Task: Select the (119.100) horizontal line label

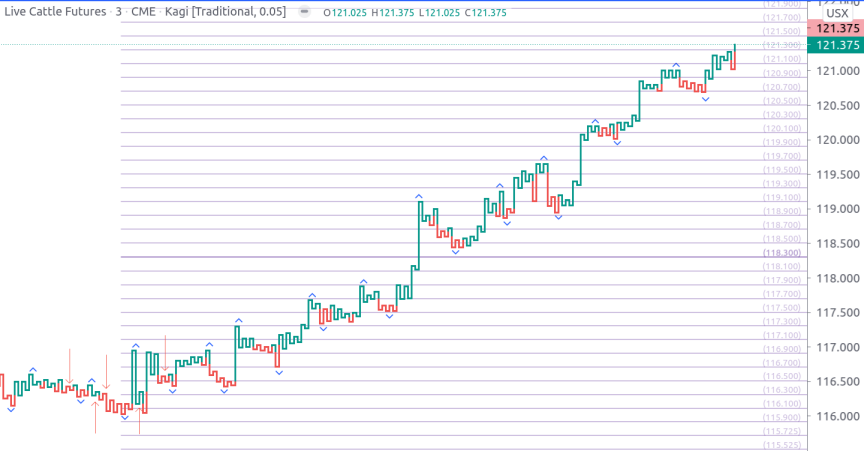Action: [x=782, y=197]
